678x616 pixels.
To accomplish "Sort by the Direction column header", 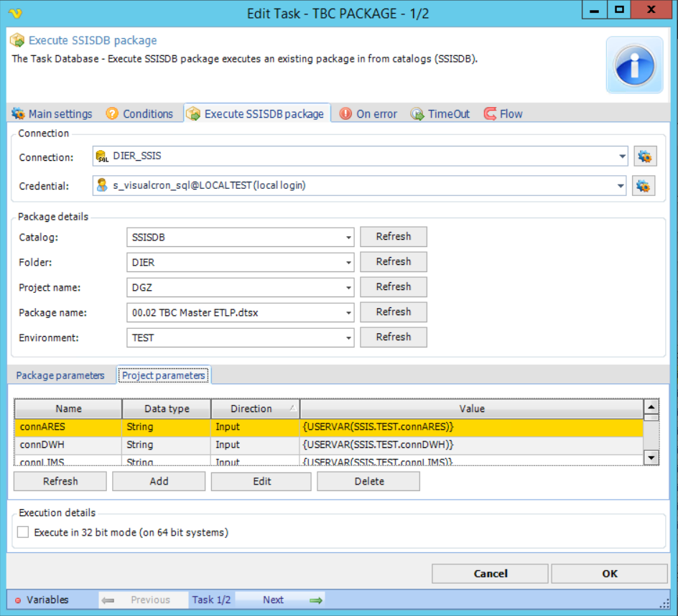I will tap(255, 409).
